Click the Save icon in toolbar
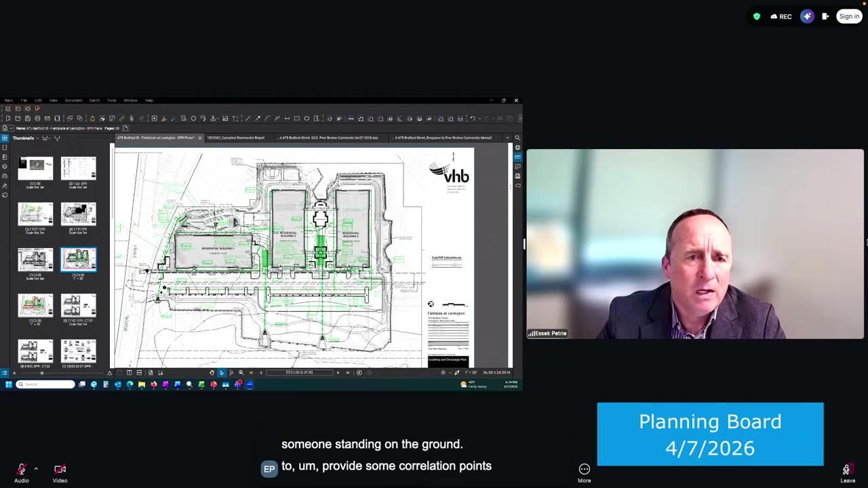Viewport: 868px width, 488px height. (28, 119)
